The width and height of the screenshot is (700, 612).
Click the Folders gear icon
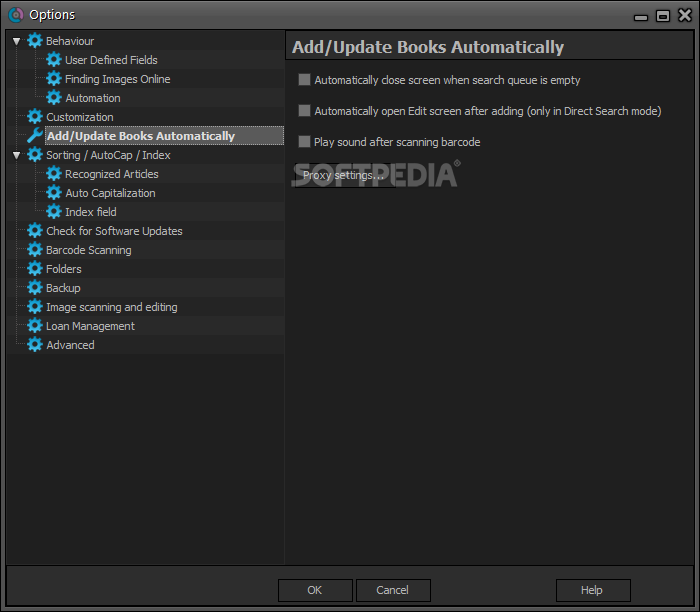(34, 269)
